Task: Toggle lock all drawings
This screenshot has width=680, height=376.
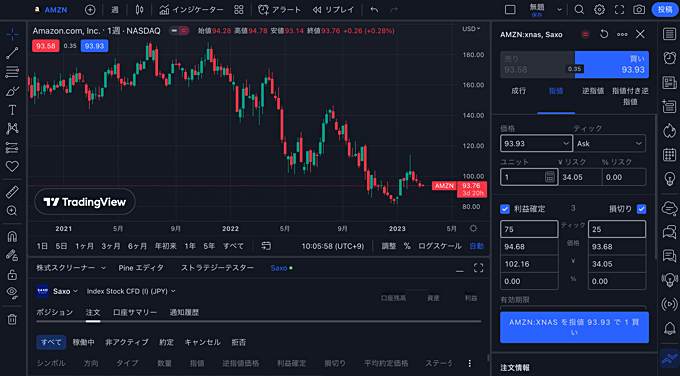Action: click(x=12, y=275)
